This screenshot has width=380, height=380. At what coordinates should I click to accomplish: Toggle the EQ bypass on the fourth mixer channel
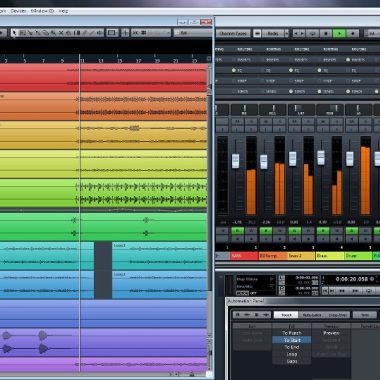[320, 70]
